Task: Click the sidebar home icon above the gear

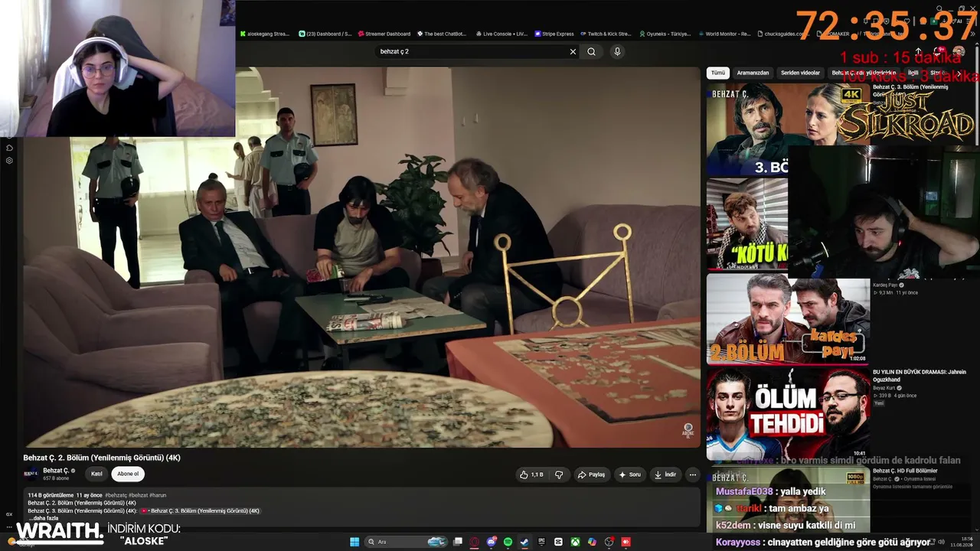Action: pyautogui.click(x=9, y=148)
